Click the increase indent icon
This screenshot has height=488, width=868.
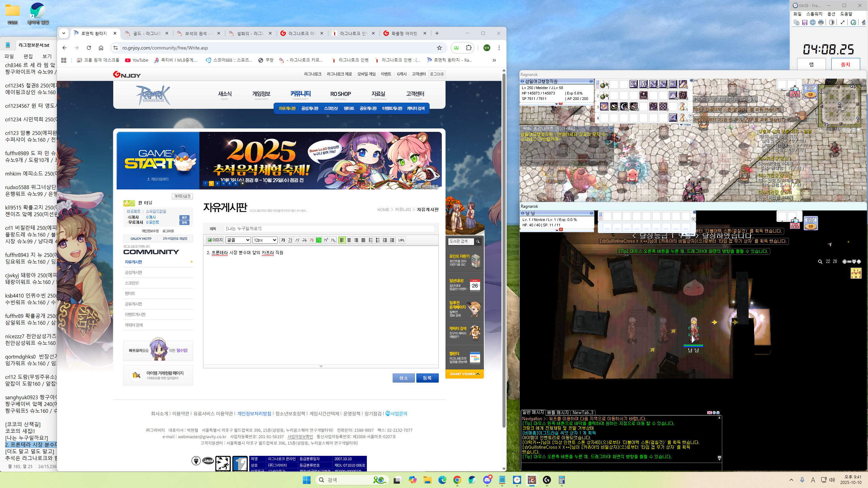tap(392, 240)
